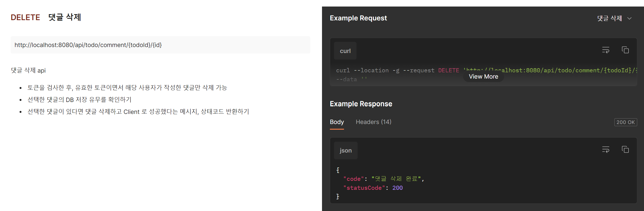Screen dimensions: 644x211
Task: Click the statusCode value 200
Action: 397,188
